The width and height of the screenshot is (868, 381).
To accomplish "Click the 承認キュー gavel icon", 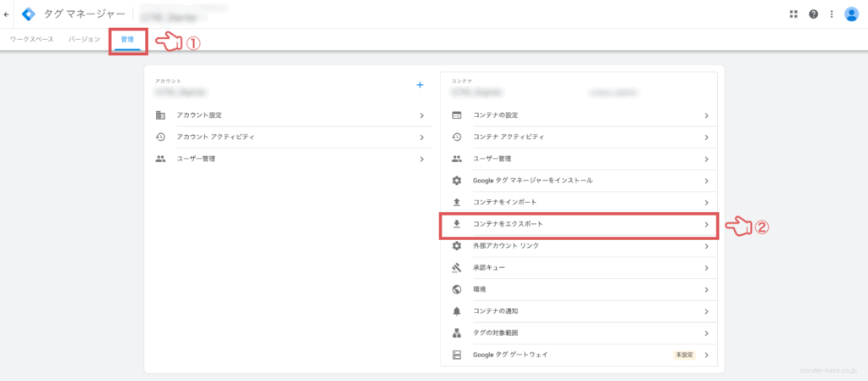I will tap(457, 267).
